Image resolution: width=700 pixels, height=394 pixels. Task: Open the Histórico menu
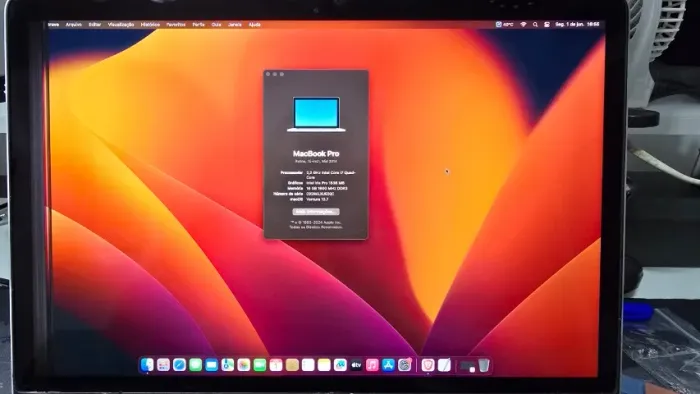[x=150, y=25]
